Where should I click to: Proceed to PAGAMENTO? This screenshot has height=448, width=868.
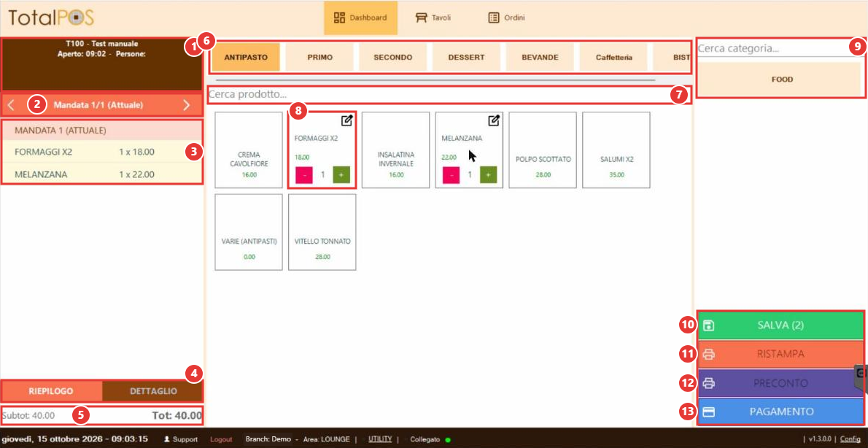point(780,412)
